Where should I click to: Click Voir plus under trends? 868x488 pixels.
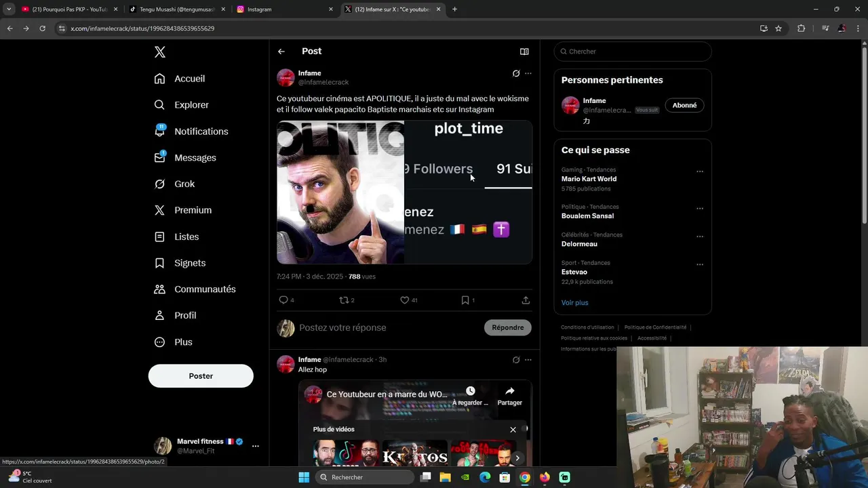pyautogui.click(x=574, y=303)
